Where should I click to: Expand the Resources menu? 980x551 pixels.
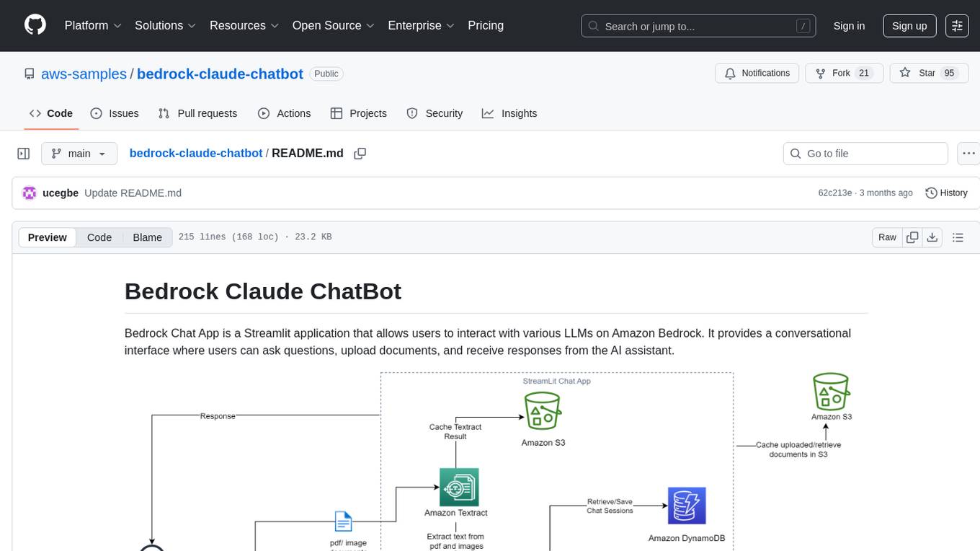(x=244, y=25)
